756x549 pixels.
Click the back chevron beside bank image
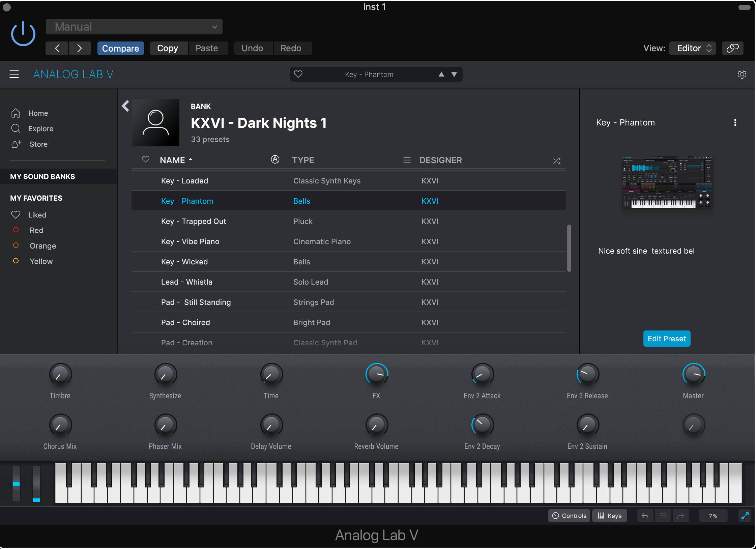(125, 106)
